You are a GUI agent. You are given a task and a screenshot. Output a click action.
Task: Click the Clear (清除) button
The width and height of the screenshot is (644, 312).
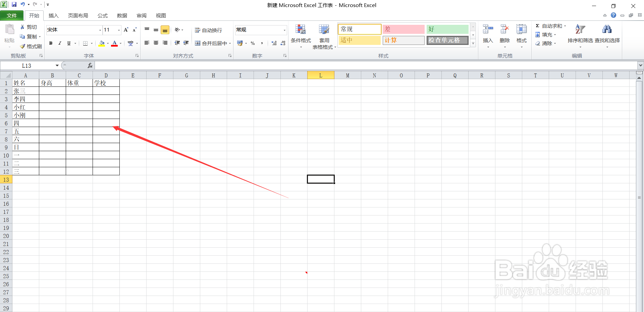(x=544, y=43)
